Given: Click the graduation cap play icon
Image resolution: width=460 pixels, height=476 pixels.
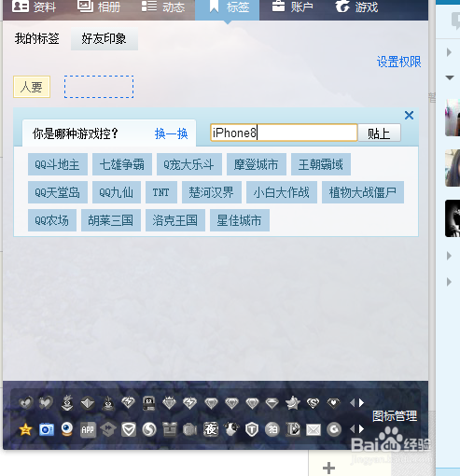Looking at the screenshot, I should pos(108,429).
